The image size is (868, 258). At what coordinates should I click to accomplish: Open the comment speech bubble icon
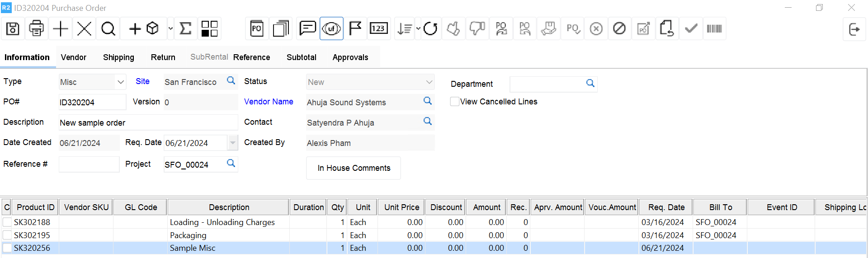pyautogui.click(x=307, y=29)
